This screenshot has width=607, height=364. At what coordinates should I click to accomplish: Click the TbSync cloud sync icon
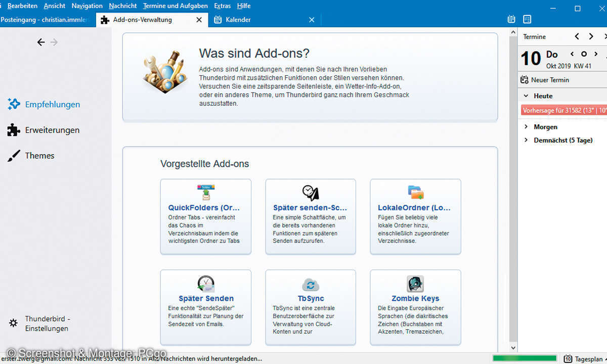[311, 284]
